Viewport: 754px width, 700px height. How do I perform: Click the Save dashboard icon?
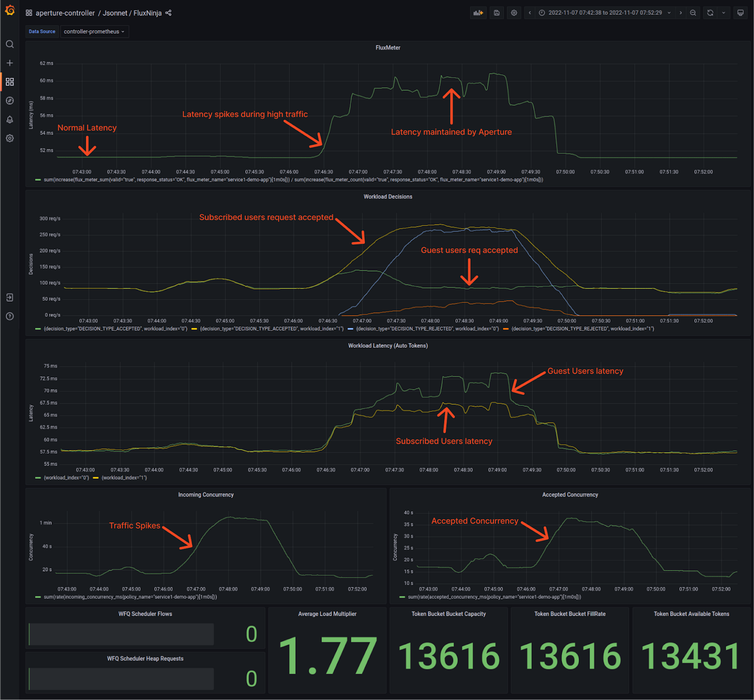[x=497, y=13]
